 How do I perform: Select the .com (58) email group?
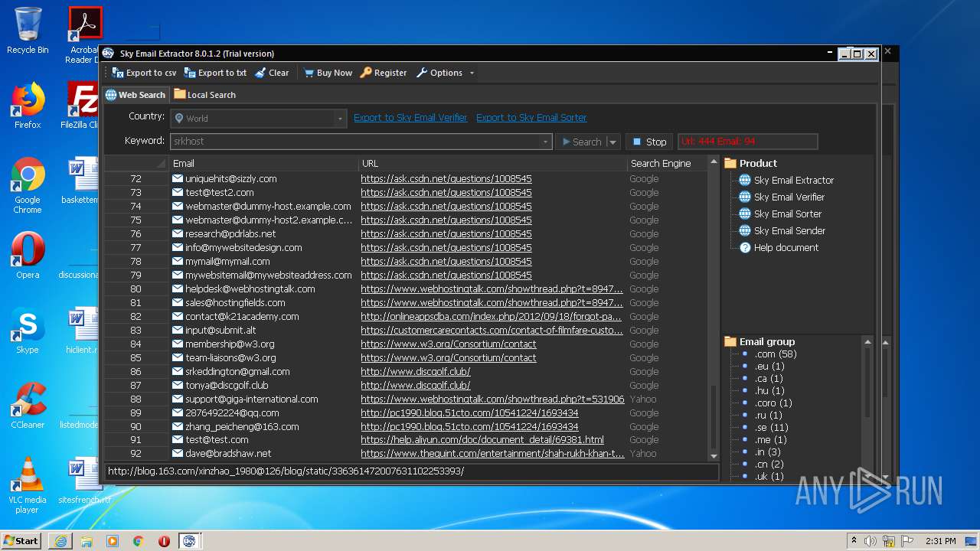point(776,354)
